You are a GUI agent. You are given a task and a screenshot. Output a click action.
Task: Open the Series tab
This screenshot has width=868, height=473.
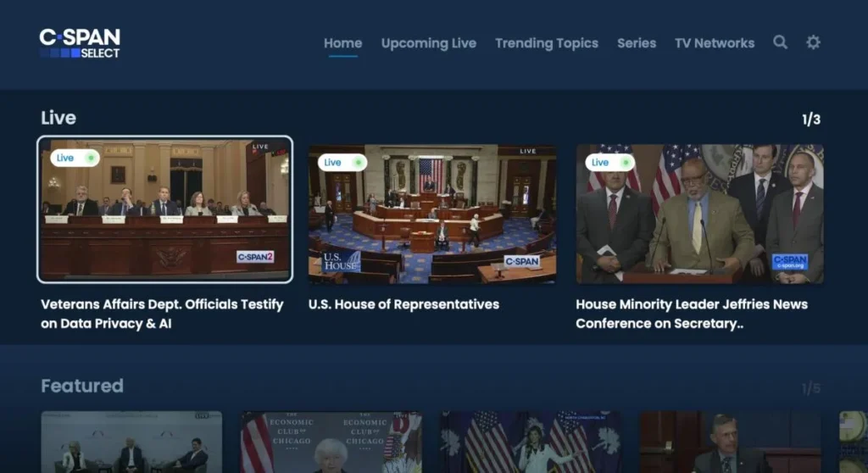[637, 43]
